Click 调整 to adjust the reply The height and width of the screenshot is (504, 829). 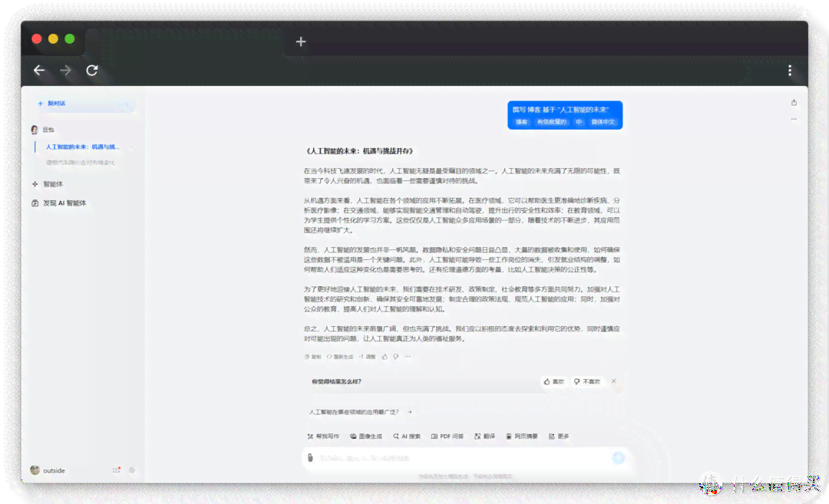[x=368, y=357]
